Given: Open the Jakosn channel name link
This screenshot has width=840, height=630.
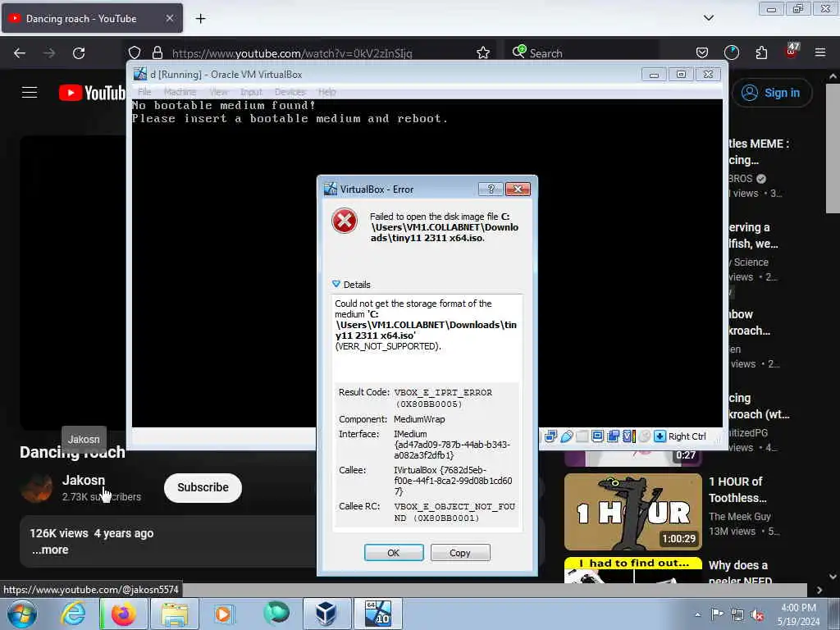Looking at the screenshot, I should 84,480.
